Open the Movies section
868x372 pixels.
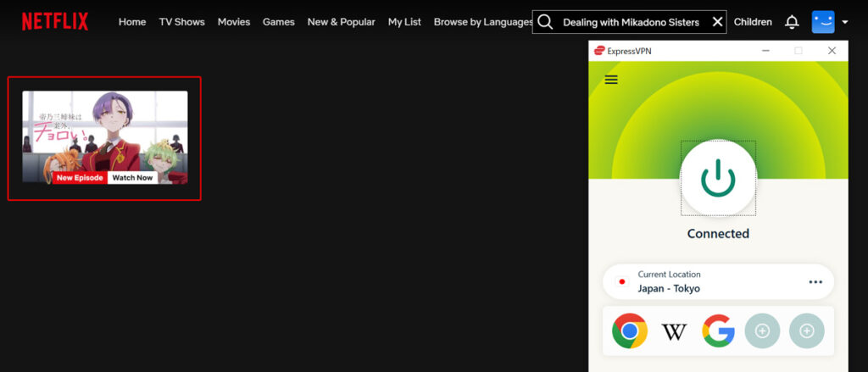[x=234, y=22]
